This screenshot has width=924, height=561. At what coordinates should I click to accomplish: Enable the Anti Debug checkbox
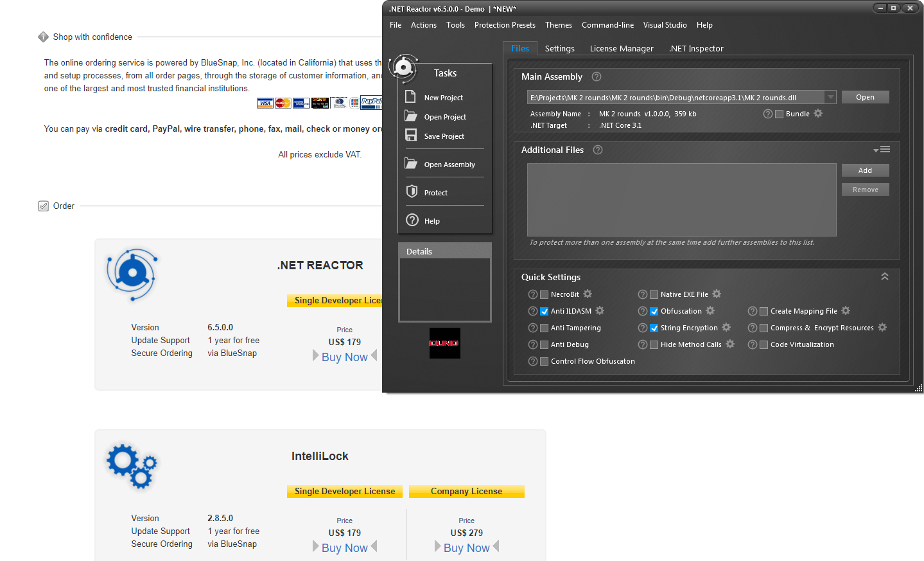545,344
